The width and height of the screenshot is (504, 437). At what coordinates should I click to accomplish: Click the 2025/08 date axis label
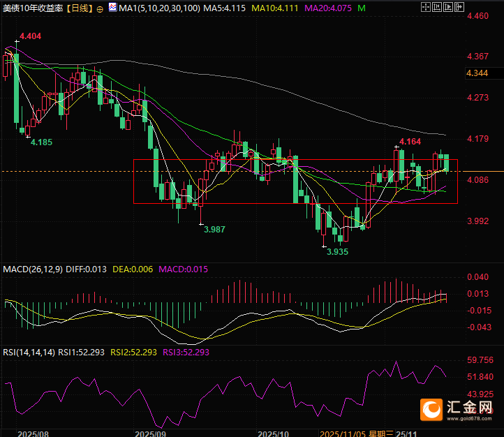[x=33, y=434]
